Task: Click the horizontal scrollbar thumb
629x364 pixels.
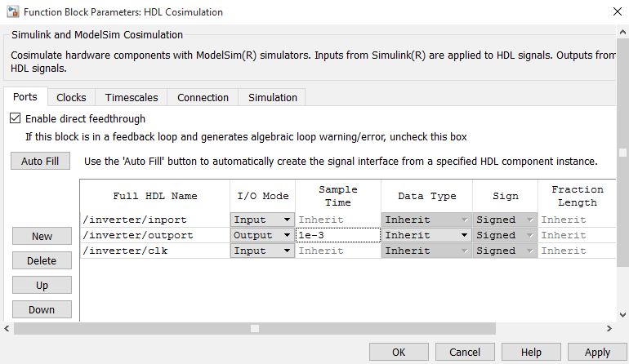Action: tap(255, 328)
